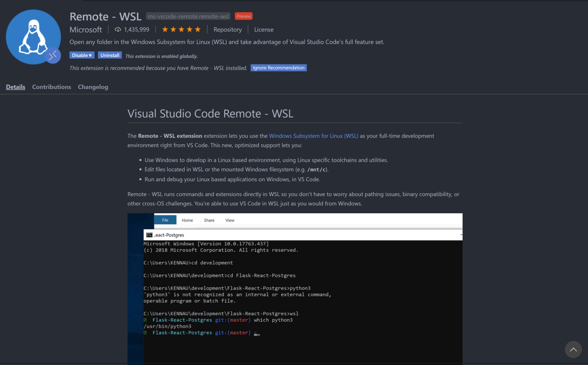Screen dimensions: 588x365
Task: Click the Remote - WSL penguin extension icon
Action: click(33, 37)
